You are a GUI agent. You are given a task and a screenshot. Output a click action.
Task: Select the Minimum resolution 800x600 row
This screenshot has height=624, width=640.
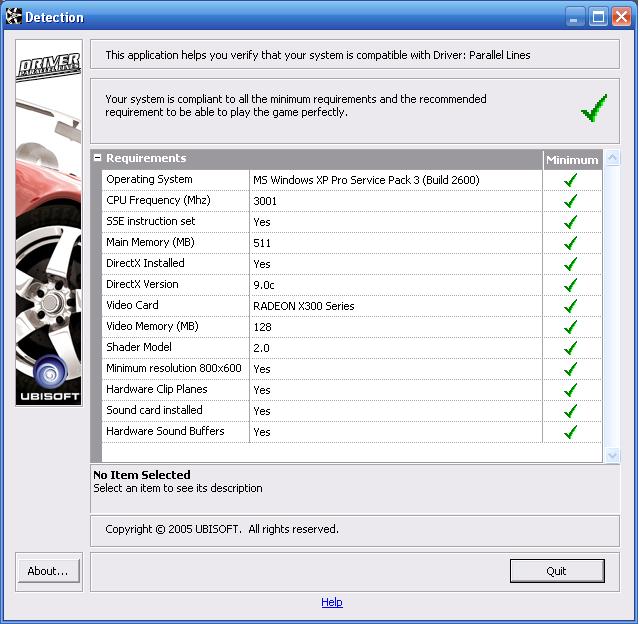tap(352, 369)
